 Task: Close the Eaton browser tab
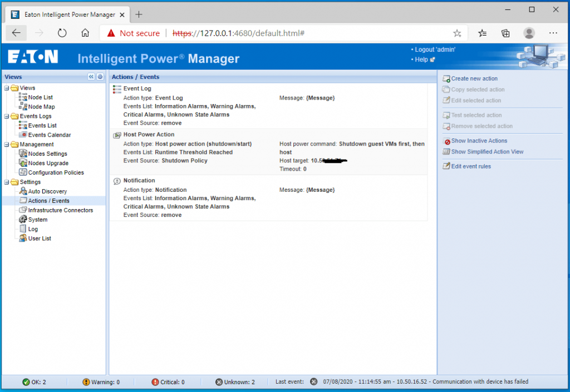(122, 15)
